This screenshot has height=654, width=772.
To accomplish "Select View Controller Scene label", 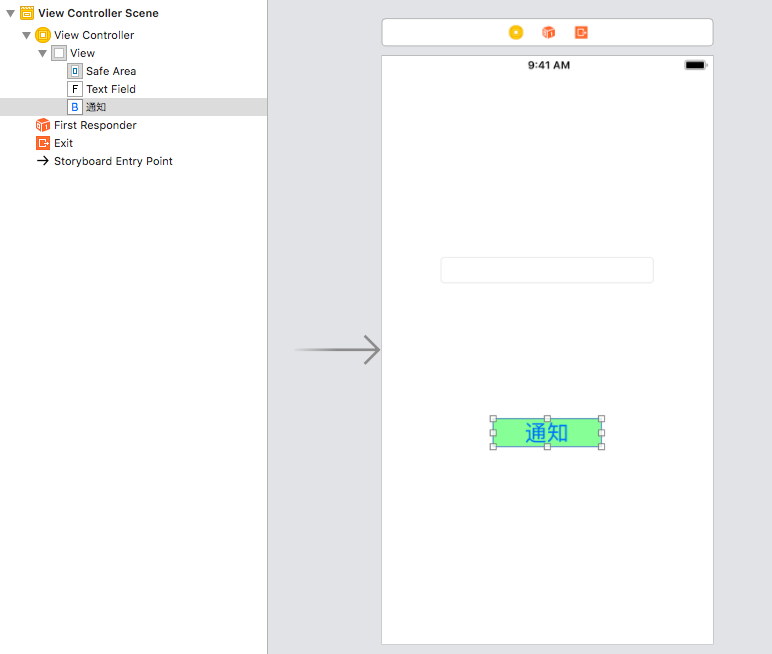I will coord(98,13).
